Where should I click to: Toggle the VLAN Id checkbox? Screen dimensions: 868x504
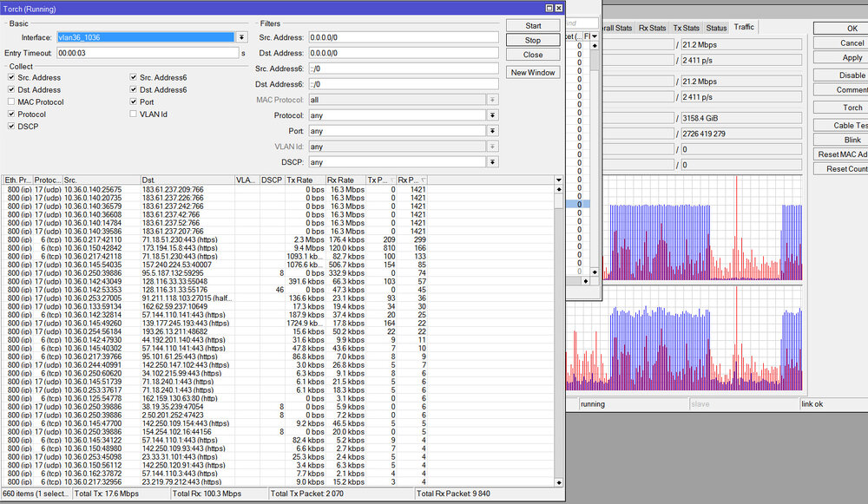tap(133, 114)
